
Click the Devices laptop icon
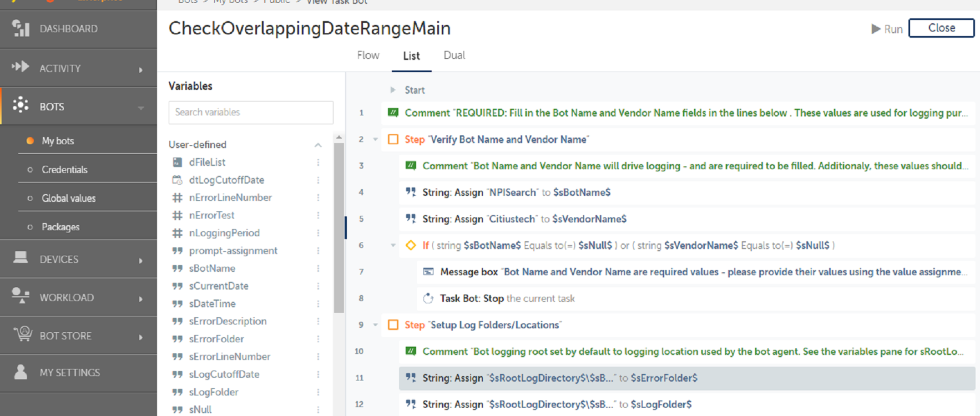click(21, 258)
